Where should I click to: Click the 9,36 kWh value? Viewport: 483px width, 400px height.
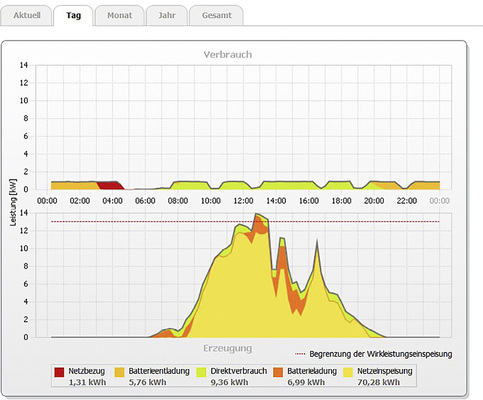[x=229, y=382]
